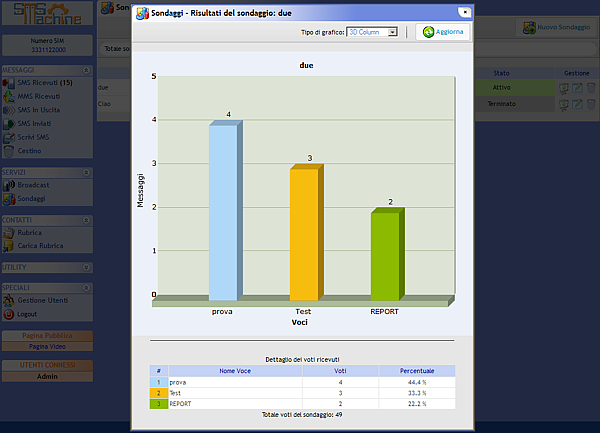
Task: Delete icon for the Terminato survey
Action: (x=591, y=104)
